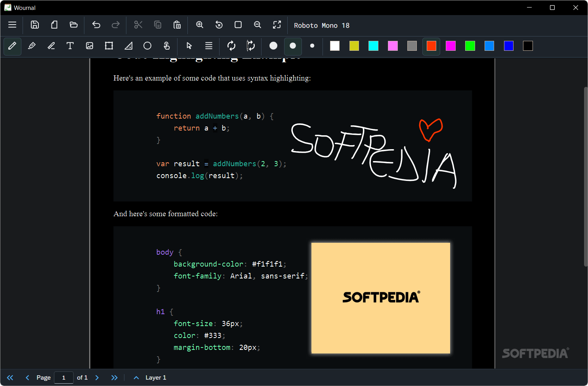Cut selection with the scissors icon

pos(138,25)
